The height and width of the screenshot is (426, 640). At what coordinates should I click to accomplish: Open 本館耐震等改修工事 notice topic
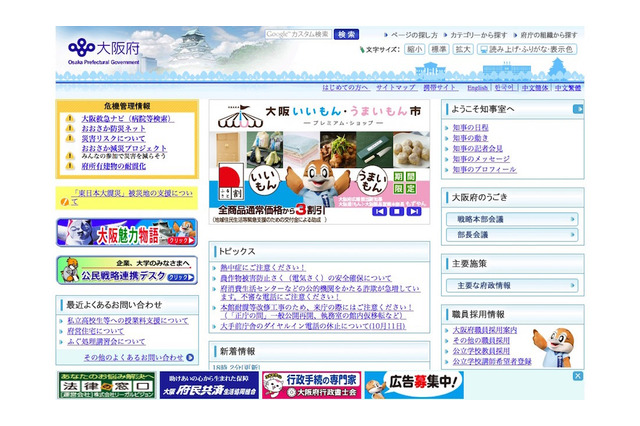click(316, 311)
